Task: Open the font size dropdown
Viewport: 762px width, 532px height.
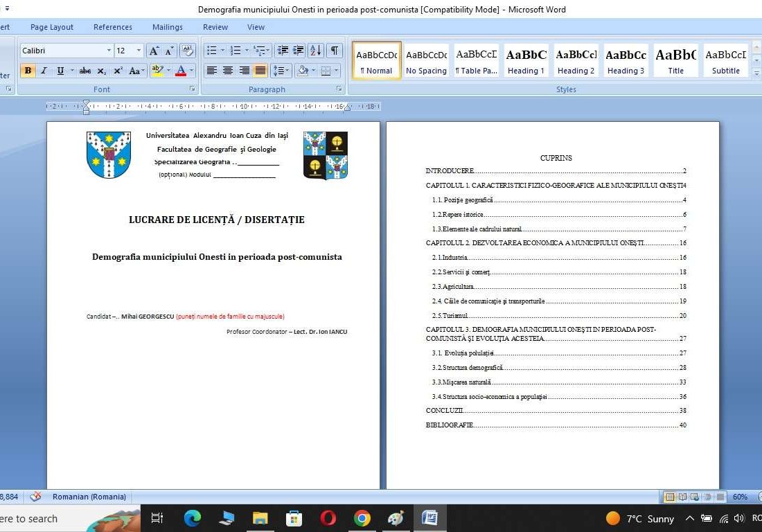Action: click(139, 51)
